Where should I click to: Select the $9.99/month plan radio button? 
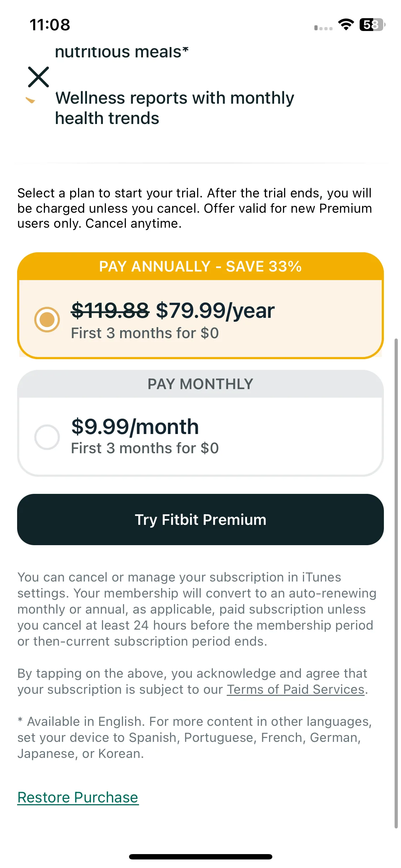[x=47, y=437]
